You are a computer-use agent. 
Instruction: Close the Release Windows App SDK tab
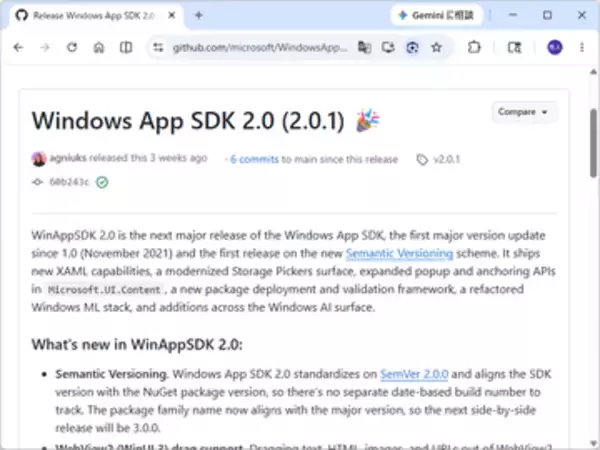pyautogui.click(x=172, y=15)
